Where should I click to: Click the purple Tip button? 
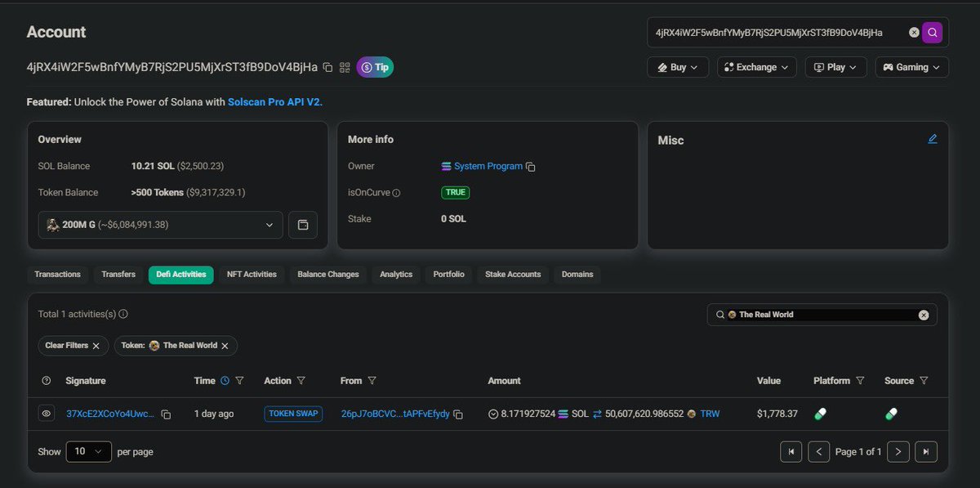(375, 67)
